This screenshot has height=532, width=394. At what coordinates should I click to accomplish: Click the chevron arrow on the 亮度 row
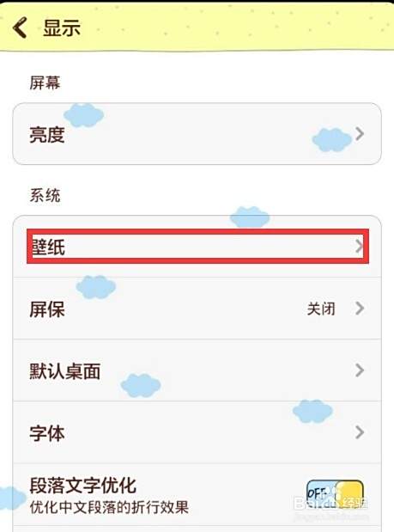pos(360,134)
